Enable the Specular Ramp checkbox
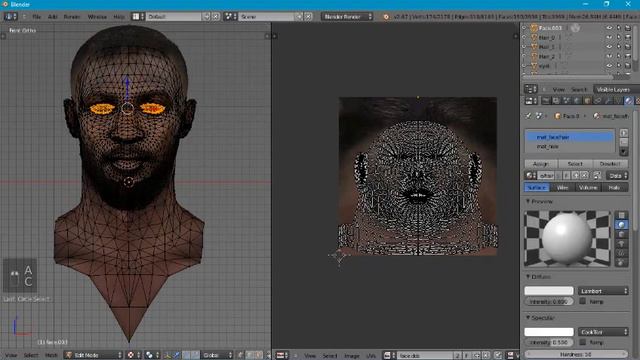This screenshot has height=360, width=640. click(582, 342)
